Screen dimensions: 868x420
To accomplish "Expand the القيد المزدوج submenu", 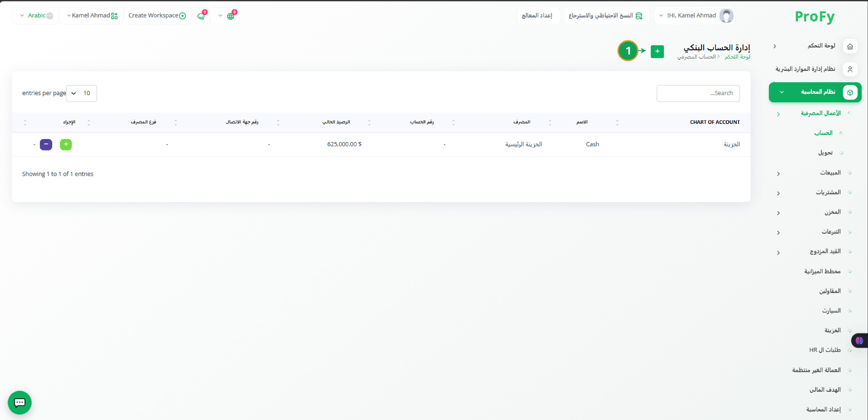I will click(x=778, y=253).
